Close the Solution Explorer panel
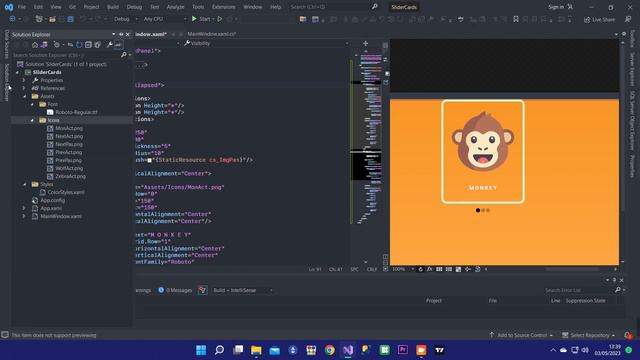Viewport: 640px width, 360px height. click(128, 34)
